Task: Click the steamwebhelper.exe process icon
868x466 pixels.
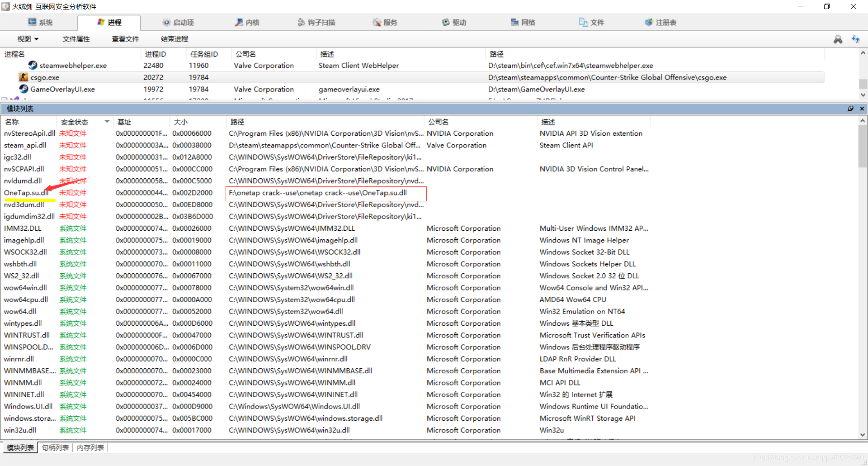Action: tap(33, 65)
